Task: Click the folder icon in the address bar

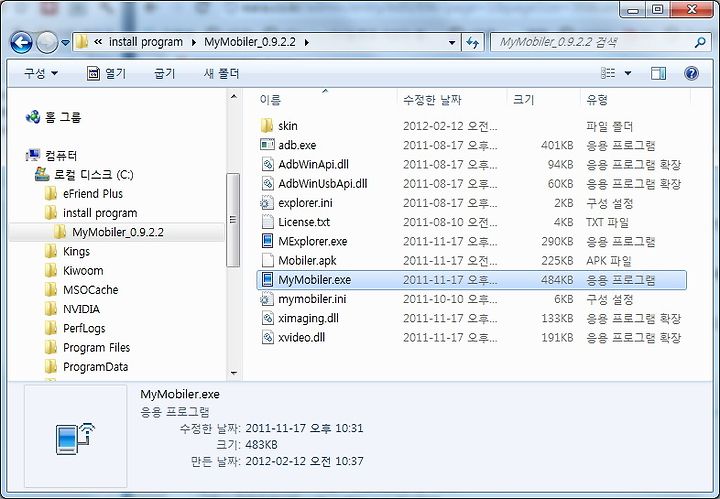Action: (82, 42)
